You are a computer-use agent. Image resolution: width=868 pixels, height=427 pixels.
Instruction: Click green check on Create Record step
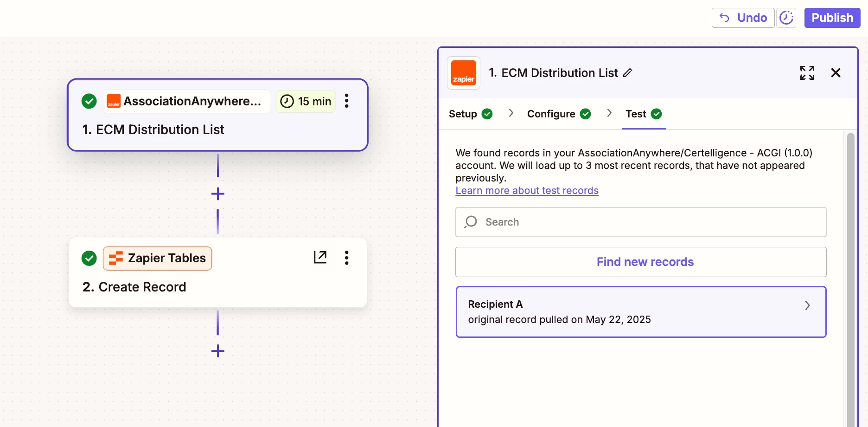click(89, 258)
